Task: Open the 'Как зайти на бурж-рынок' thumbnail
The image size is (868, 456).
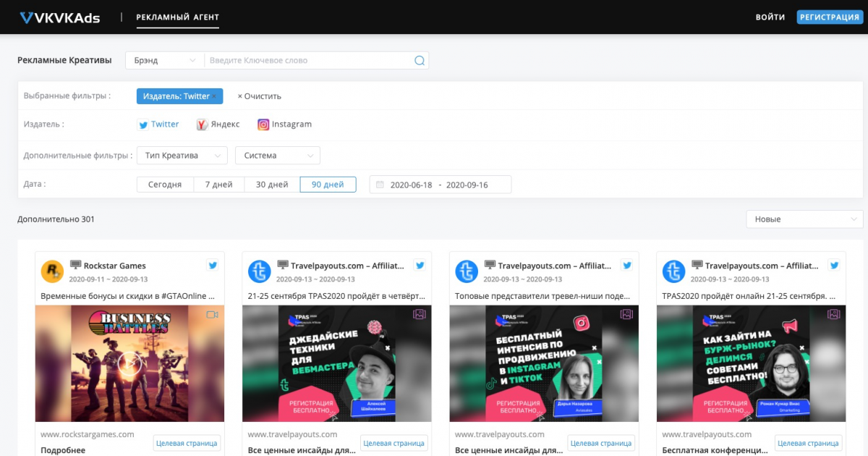Action: 751,363
